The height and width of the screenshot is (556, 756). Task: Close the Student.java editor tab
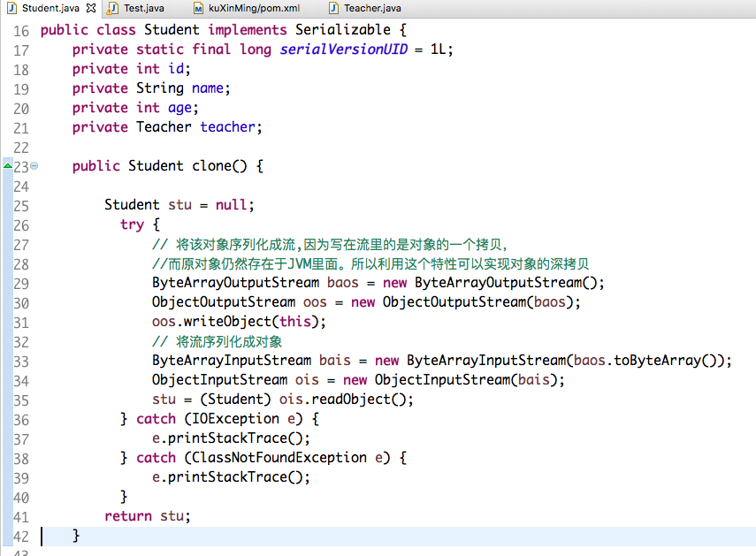tap(91, 8)
